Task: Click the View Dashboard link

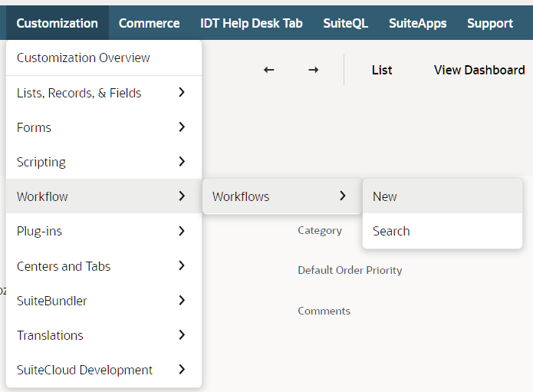Action: point(479,70)
